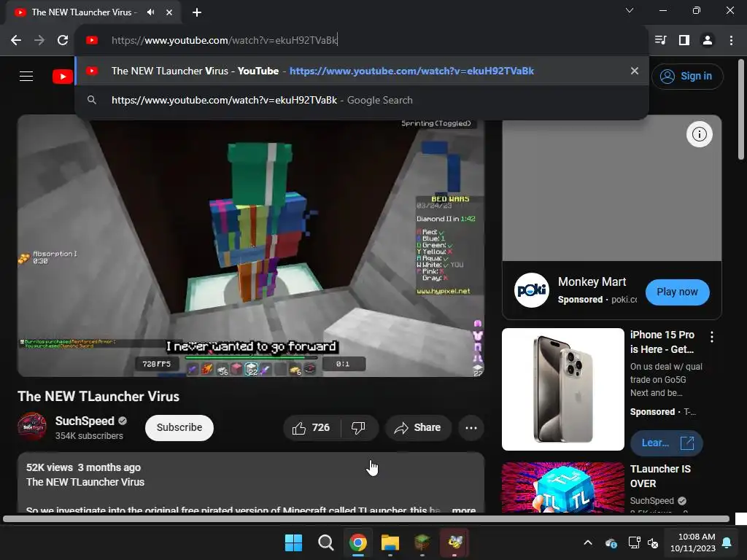Choose the Google Search suggestion row
Image resolution: width=747 pixels, height=560 pixels.
pos(362,100)
